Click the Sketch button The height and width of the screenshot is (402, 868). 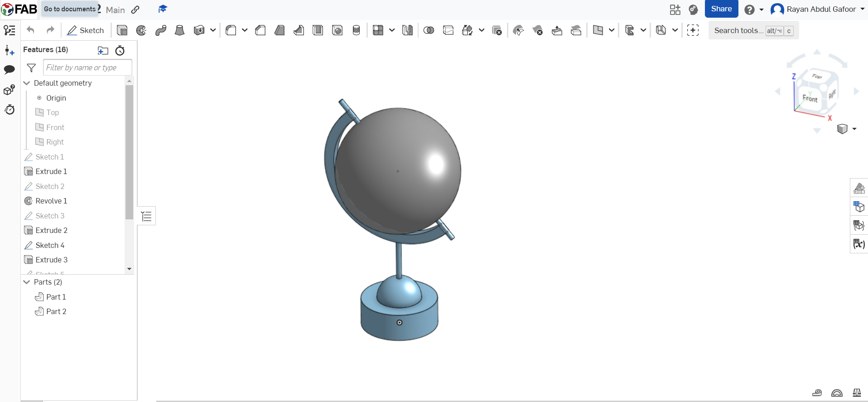click(86, 30)
